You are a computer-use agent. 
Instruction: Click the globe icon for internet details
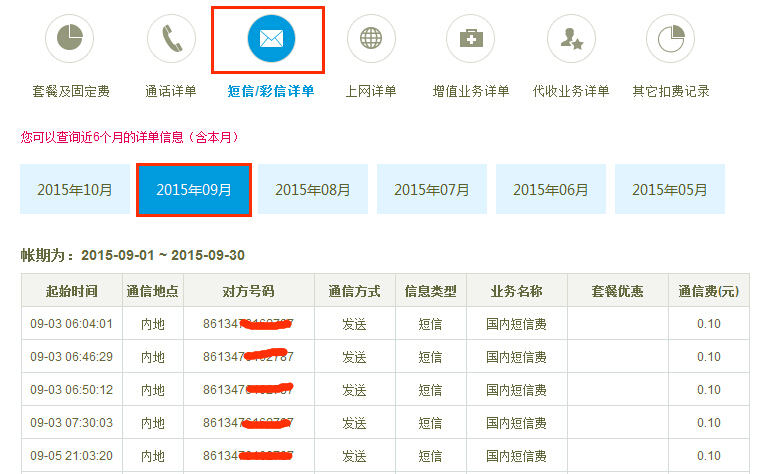point(371,39)
